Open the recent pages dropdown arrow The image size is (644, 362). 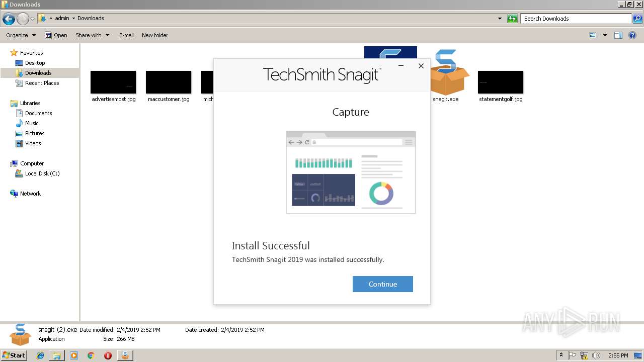(33, 19)
